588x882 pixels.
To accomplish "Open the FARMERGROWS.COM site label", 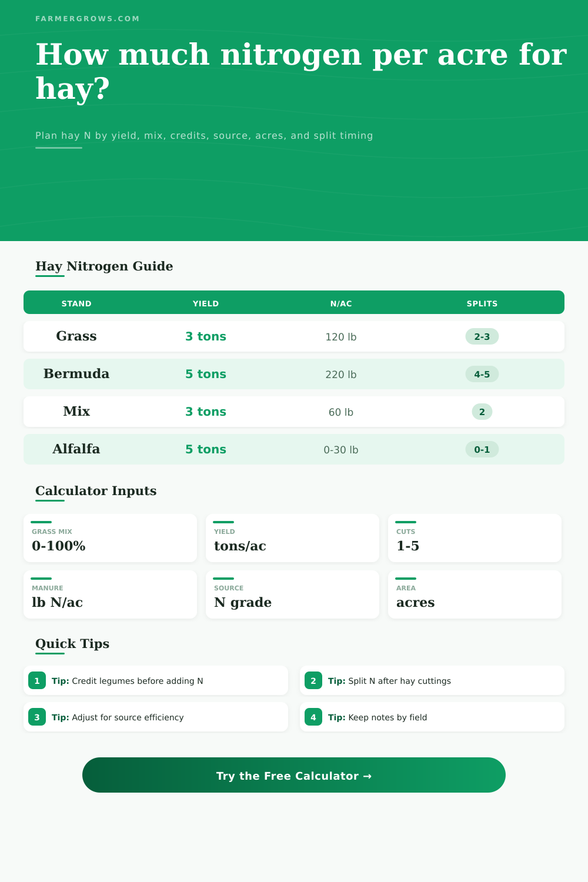I will click(88, 19).
